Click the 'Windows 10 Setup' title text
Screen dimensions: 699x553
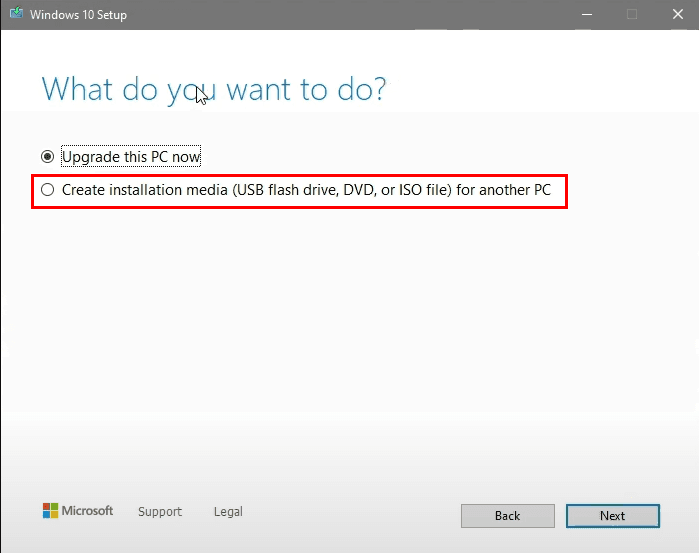click(78, 15)
